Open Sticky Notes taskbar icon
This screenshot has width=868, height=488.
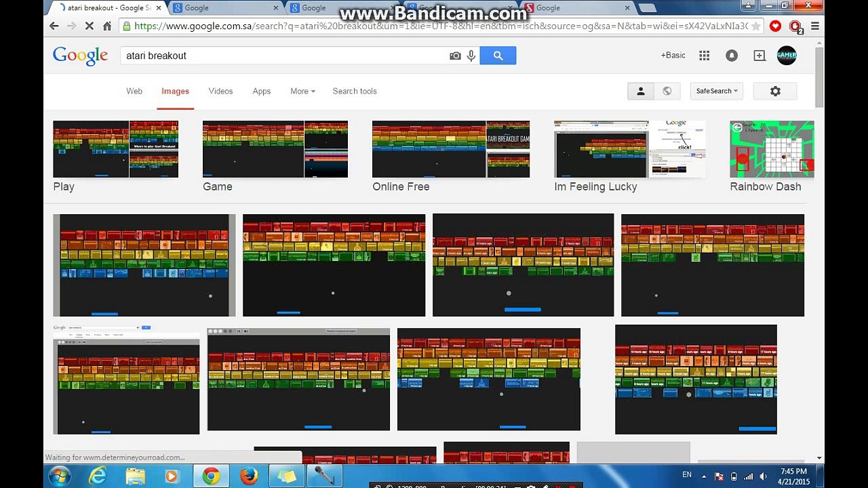[287, 476]
